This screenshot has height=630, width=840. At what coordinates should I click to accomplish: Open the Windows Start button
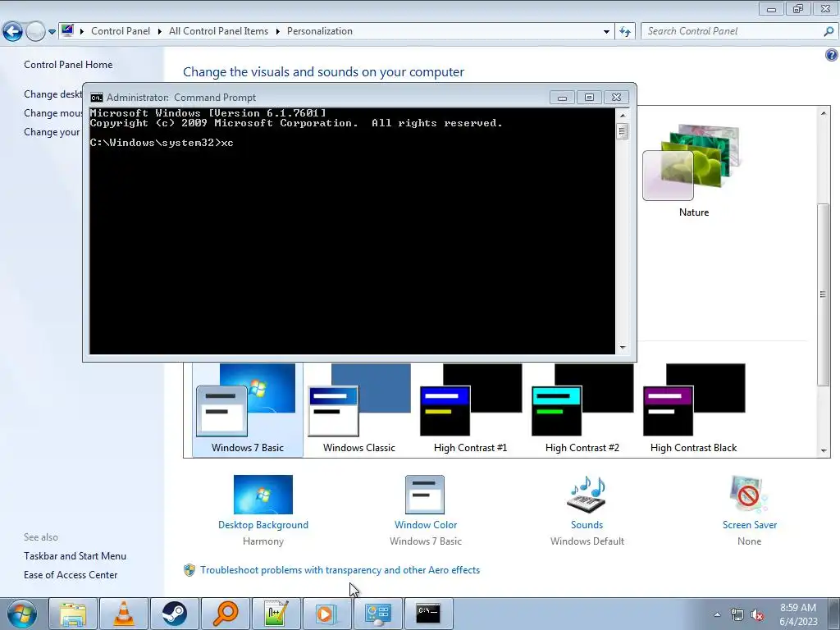click(22, 614)
